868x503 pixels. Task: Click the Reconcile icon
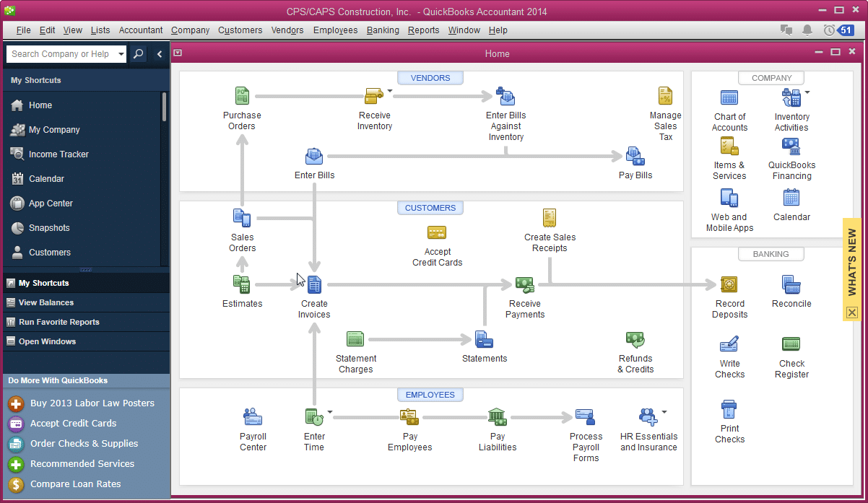pos(791,284)
